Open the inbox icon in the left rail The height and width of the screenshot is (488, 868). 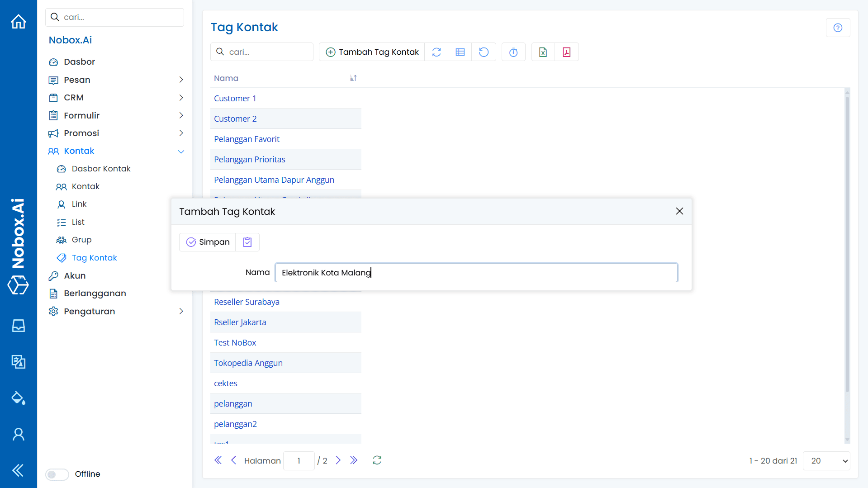tap(18, 326)
